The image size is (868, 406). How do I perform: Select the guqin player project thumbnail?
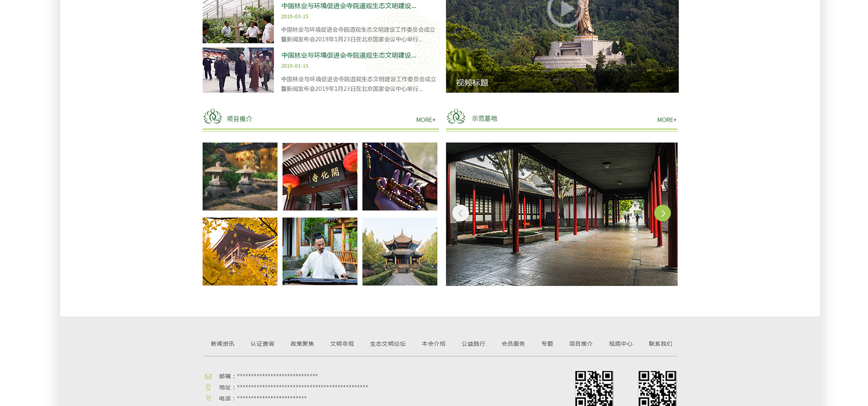[320, 251]
